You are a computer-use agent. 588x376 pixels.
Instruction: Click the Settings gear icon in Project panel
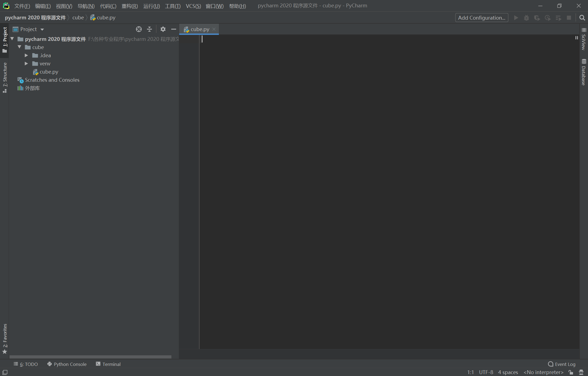163,29
